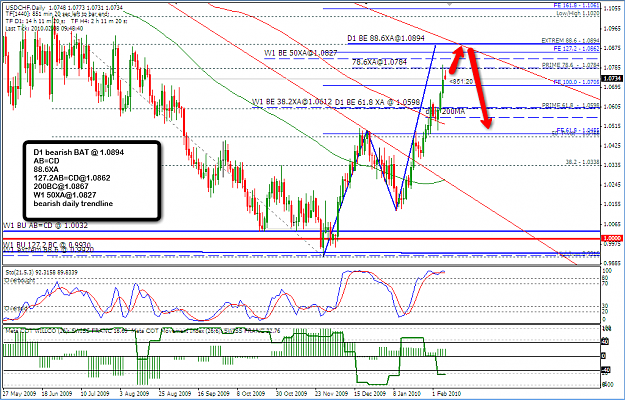The image size is (625, 400).
Task: Click the '18 Jun 2009' date label
Action: click(59, 393)
